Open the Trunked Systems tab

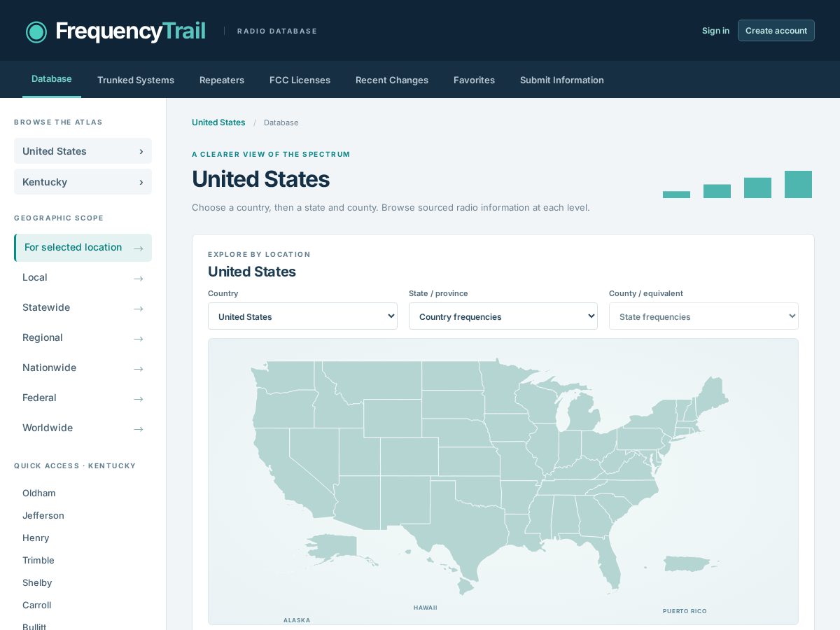coord(136,80)
